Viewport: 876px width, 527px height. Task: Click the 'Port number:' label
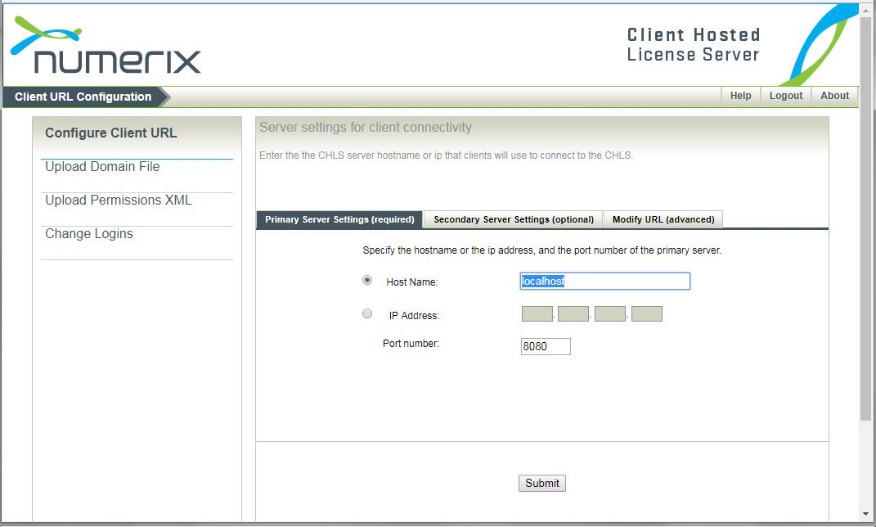411,344
